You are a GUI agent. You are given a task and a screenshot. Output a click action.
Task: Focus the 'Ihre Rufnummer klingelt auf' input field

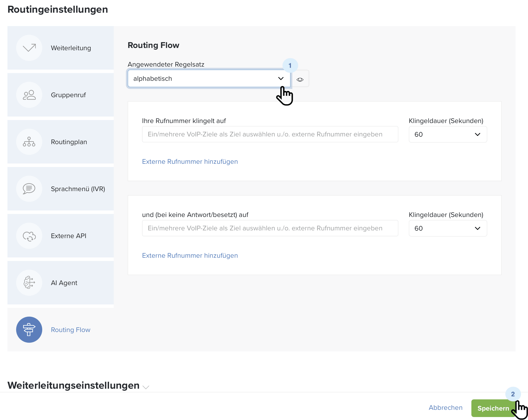[270, 134]
